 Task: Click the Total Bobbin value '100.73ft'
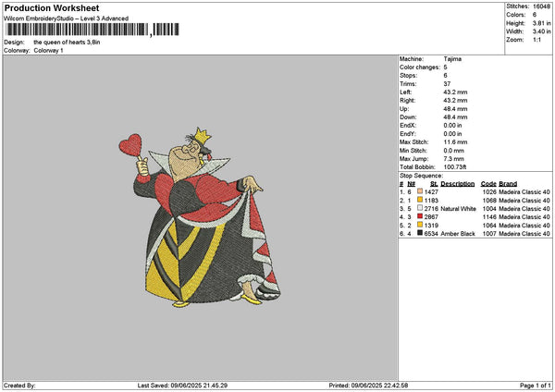pos(455,167)
